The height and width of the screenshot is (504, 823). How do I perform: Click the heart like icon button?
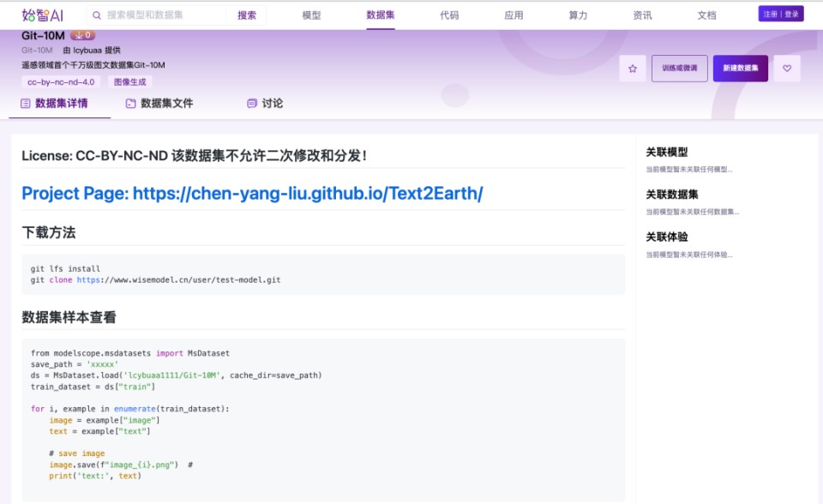pos(787,69)
